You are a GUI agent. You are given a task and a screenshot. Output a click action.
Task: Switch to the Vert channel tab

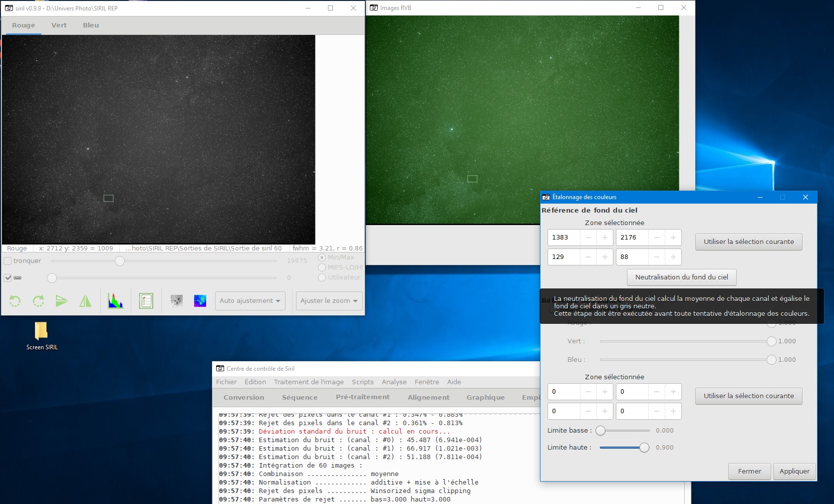[59, 25]
